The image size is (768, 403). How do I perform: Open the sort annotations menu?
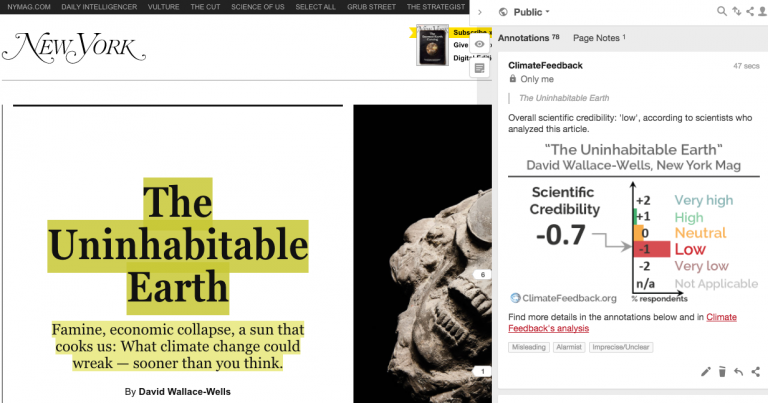[737, 12]
